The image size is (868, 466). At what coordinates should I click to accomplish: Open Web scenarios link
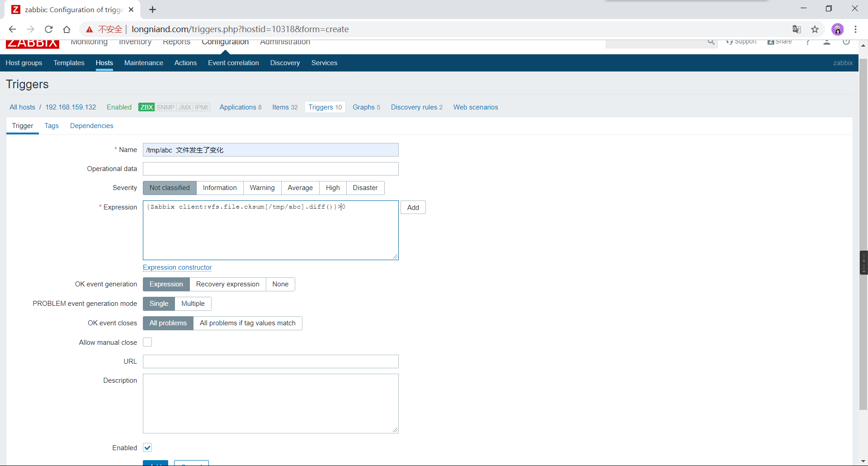(x=476, y=107)
